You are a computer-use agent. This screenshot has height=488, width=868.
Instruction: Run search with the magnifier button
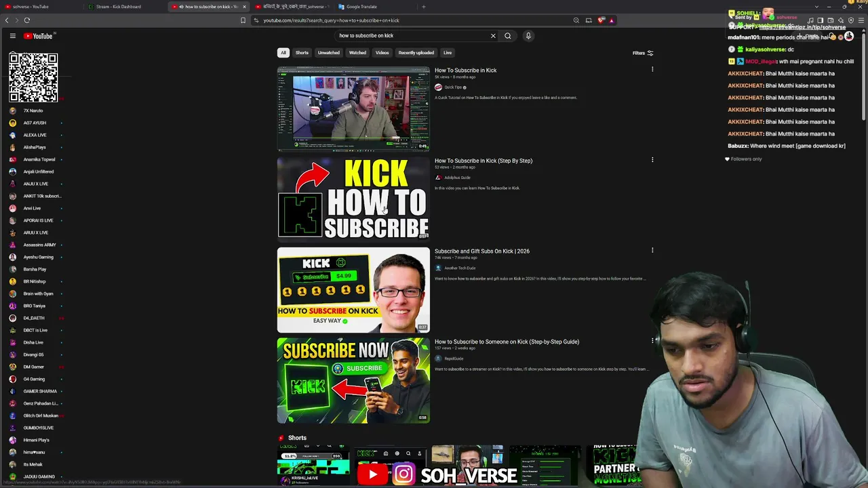click(x=507, y=36)
